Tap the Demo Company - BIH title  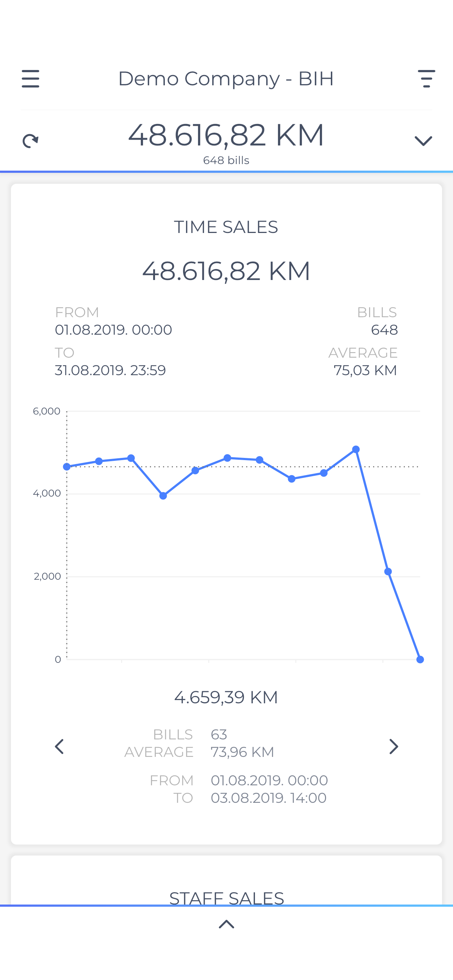(226, 79)
